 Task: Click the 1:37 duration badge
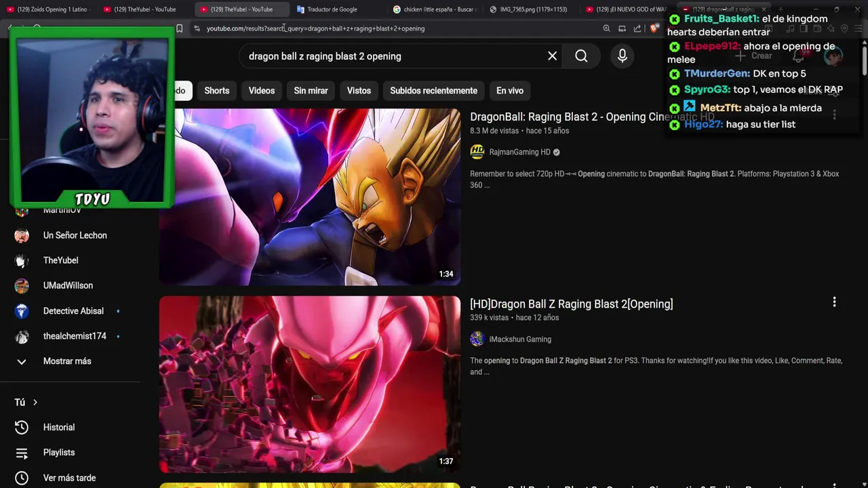[446, 461]
